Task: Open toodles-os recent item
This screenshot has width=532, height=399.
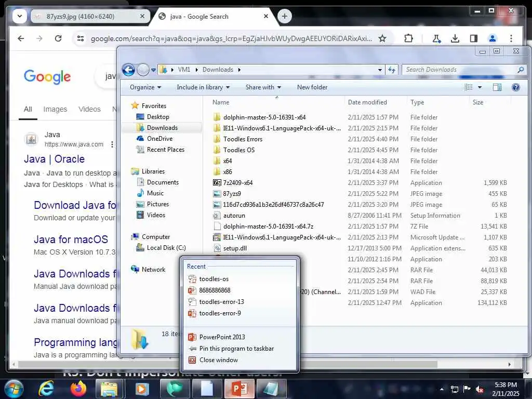Action: pyautogui.click(x=240, y=279)
